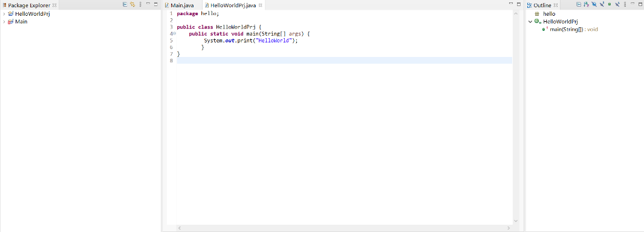The width and height of the screenshot is (644, 232).
Task: Click Collapse All in Outline toolbar
Action: (579, 4)
